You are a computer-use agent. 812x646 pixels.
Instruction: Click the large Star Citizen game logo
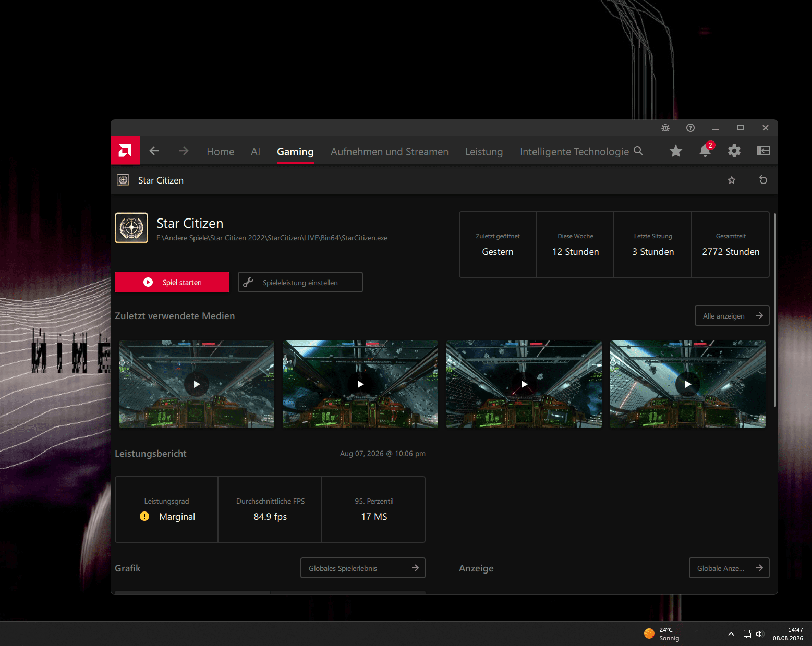pyautogui.click(x=131, y=228)
